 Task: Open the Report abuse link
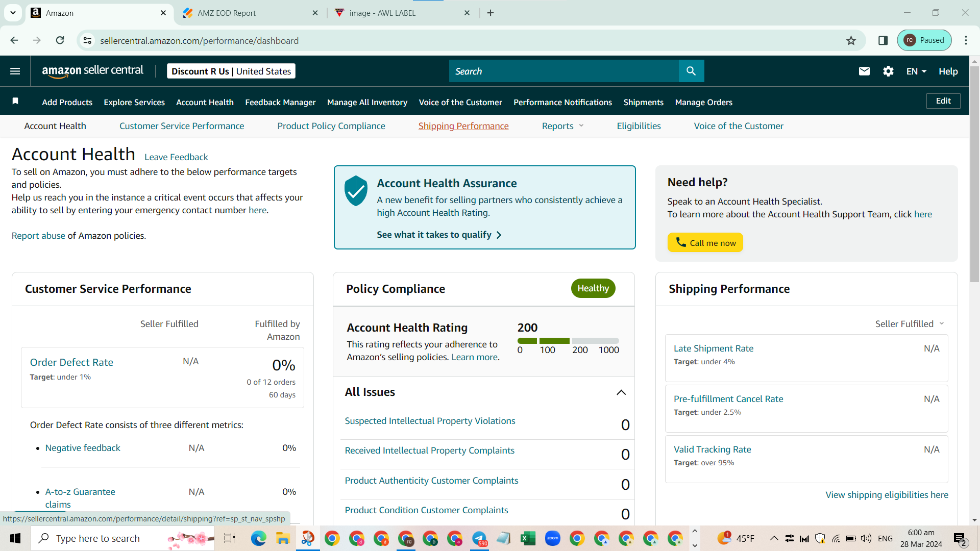pos(38,236)
